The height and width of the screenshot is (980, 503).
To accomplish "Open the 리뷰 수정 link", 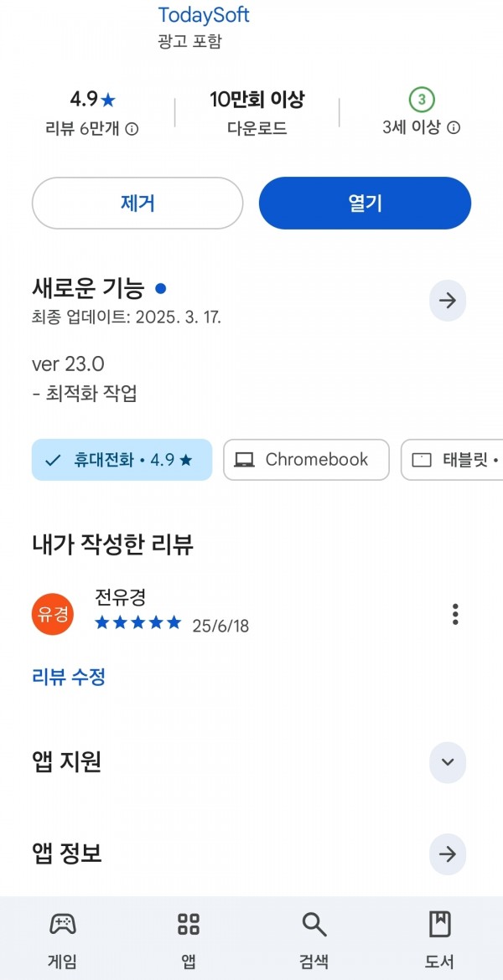I will tap(68, 676).
